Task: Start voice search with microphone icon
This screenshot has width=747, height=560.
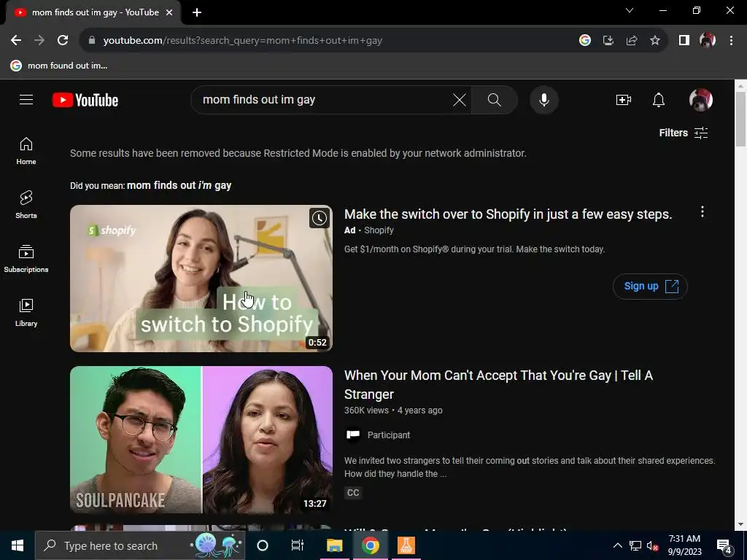Action: click(544, 100)
